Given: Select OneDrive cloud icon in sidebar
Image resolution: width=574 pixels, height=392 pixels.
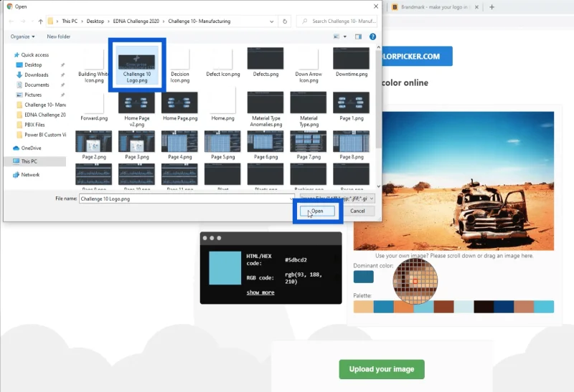Looking at the screenshot, I should tap(16, 148).
